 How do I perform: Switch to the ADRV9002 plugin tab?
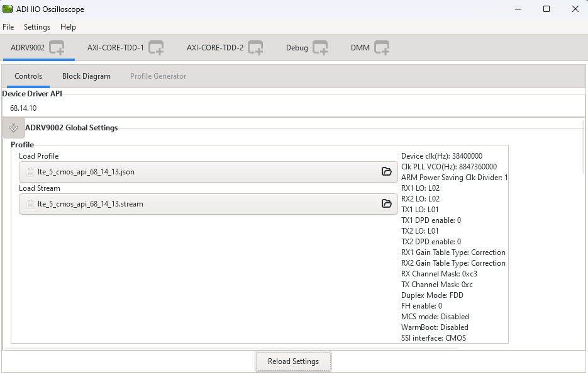tap(28, 48)
